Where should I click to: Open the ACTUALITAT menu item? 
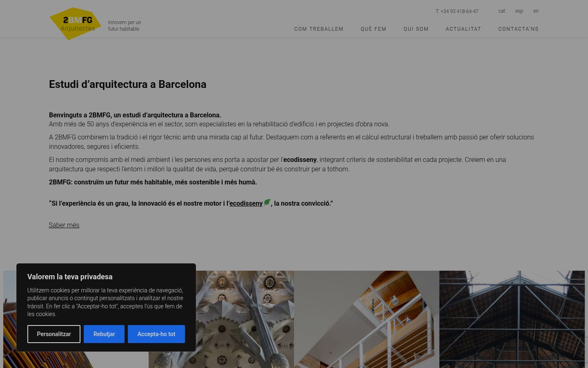pos(463,29)
